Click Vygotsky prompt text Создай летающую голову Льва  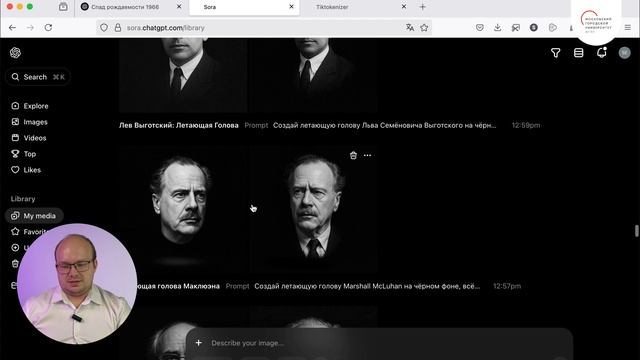[x=384, y=125]
